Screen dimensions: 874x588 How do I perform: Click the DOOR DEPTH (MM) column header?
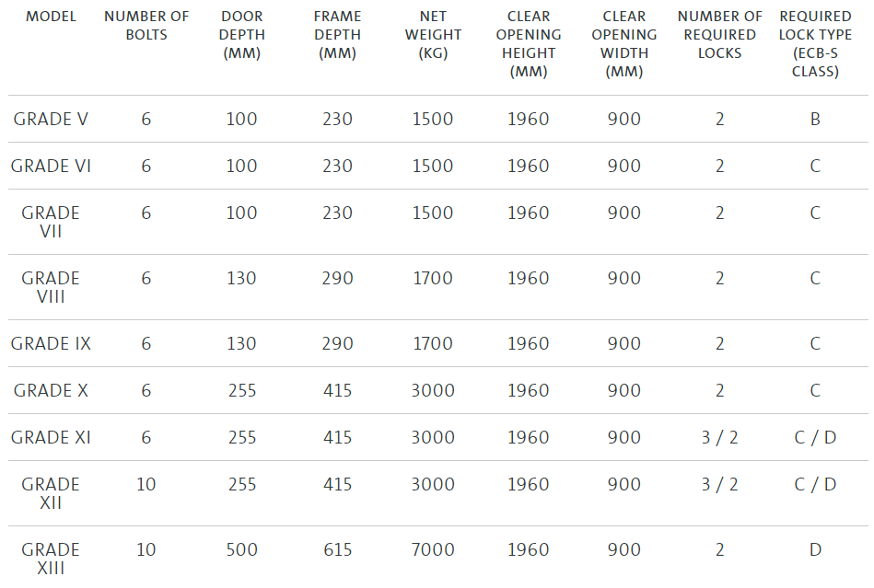pos(242,34)
